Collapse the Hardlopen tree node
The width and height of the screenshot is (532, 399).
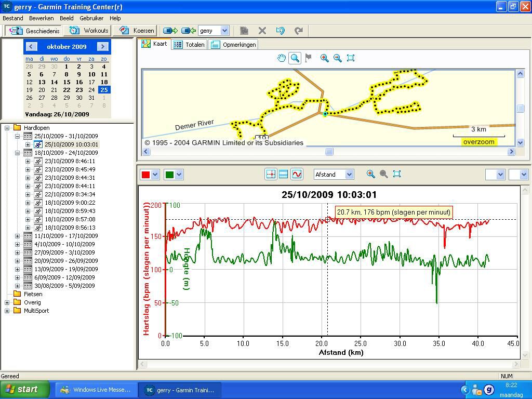7,128
